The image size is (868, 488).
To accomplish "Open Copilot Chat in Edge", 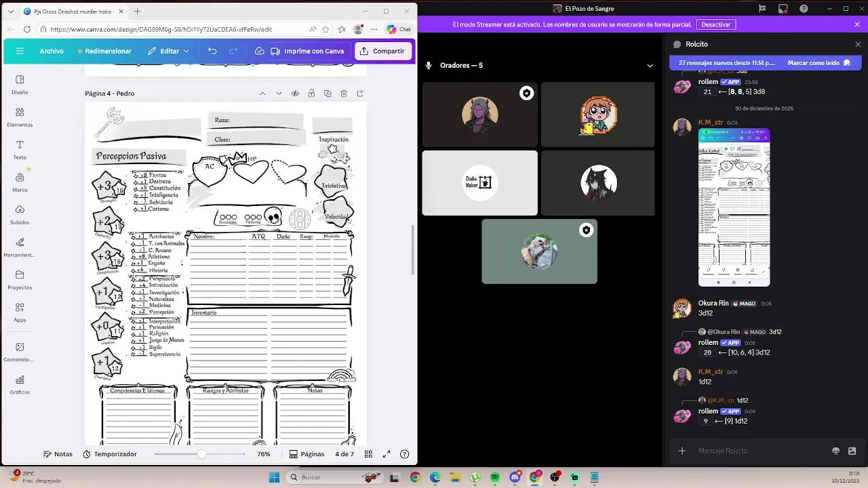I will [399, 29].
